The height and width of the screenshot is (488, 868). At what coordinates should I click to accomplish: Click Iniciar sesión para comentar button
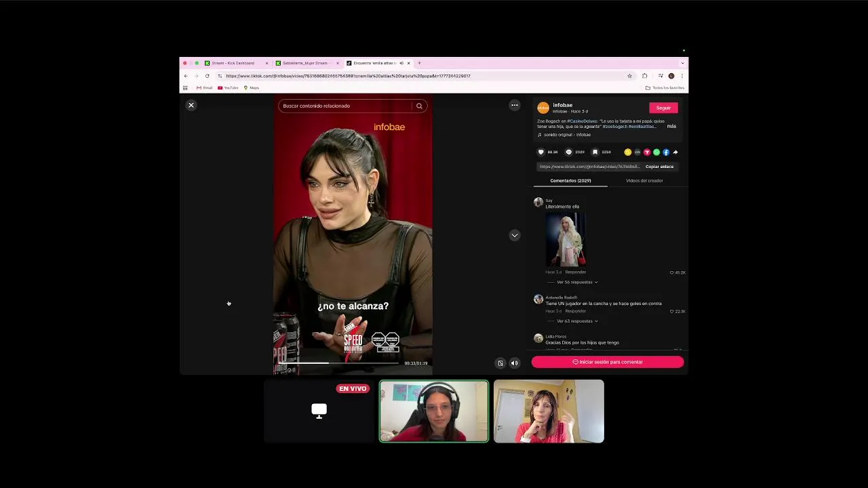click(608, 362)
